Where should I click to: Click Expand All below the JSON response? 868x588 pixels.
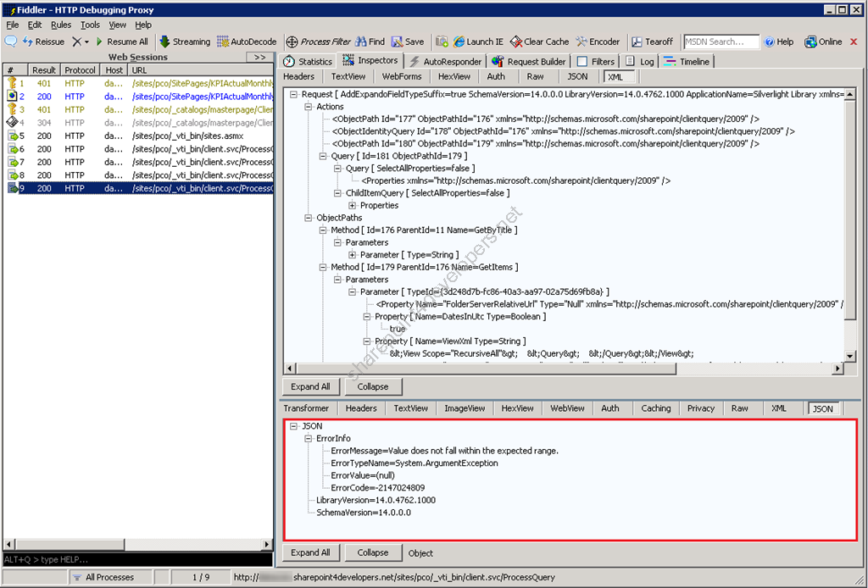click(x=310, y=552)
